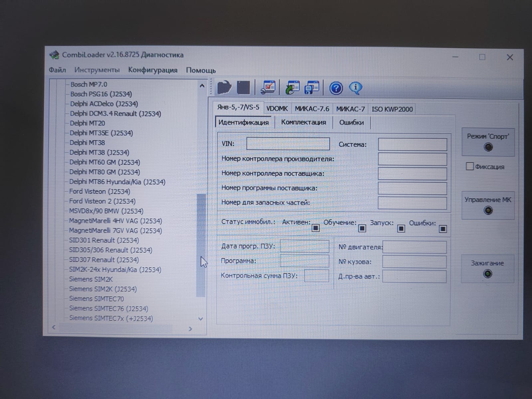
Task: Enable the Фиксация checkbox
Action: [469, 166]
